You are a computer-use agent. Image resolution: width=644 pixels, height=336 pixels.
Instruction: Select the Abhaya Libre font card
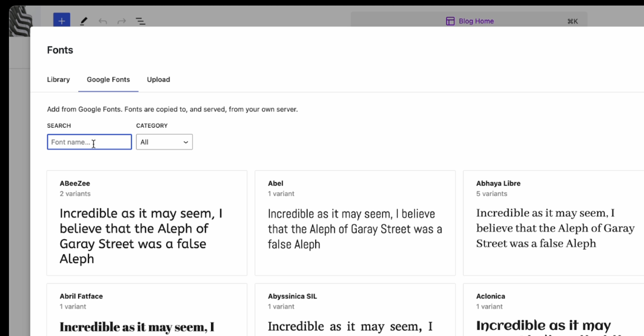(555, 223)
